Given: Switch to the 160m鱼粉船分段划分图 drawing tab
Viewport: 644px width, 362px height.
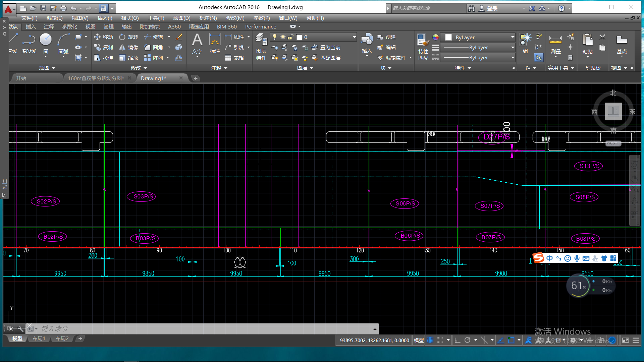Looking at the screenshot, I should [96, 78].
